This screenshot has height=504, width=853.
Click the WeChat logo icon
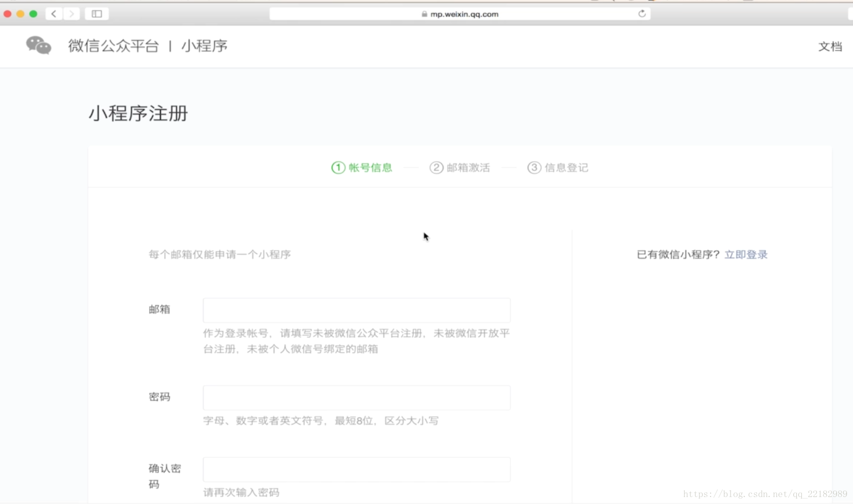[x=39, y=45]
